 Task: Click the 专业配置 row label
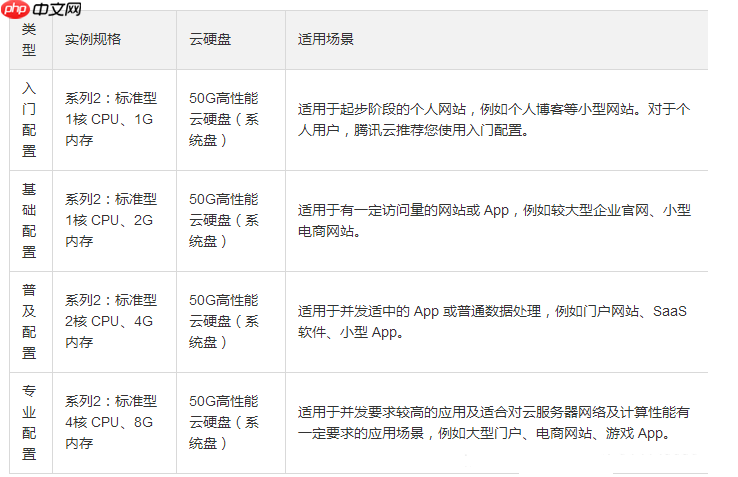point(29,422)
